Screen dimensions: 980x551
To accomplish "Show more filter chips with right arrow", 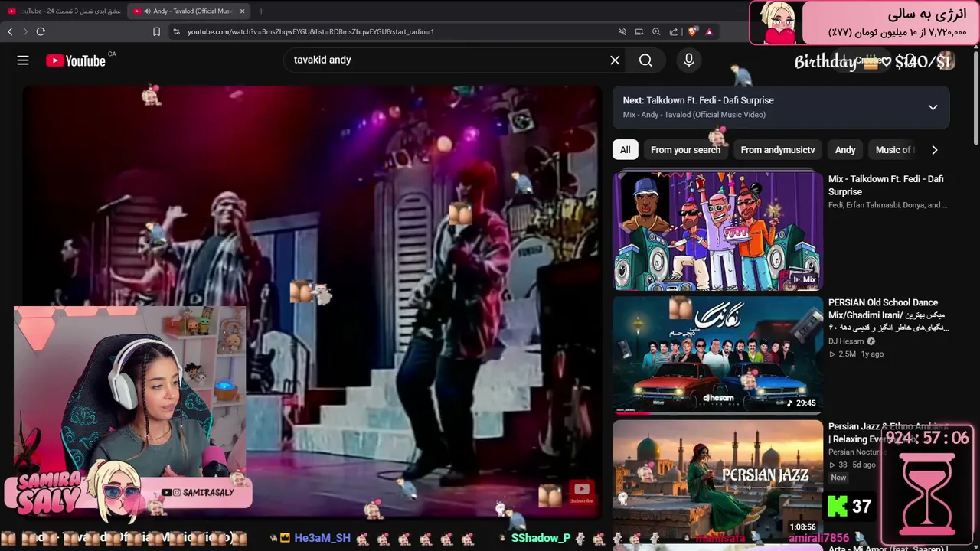I will pyautogui.click(x=934, y=150).
